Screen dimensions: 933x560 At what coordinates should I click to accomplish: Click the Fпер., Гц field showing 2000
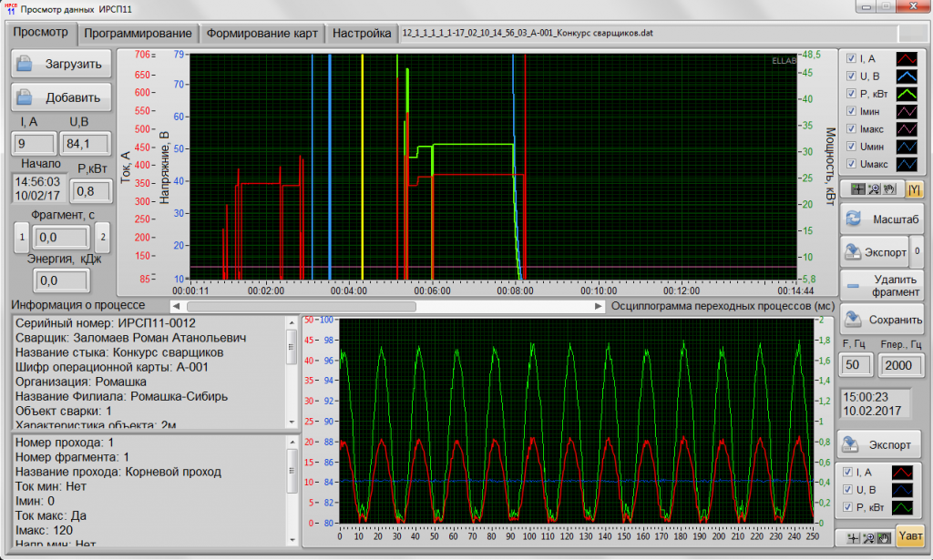point(900,365)
